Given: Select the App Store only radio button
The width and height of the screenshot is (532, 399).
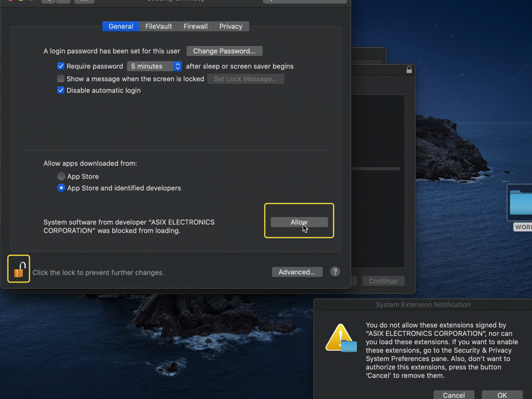Looking at the screenshot, I should tap(61, 176).
